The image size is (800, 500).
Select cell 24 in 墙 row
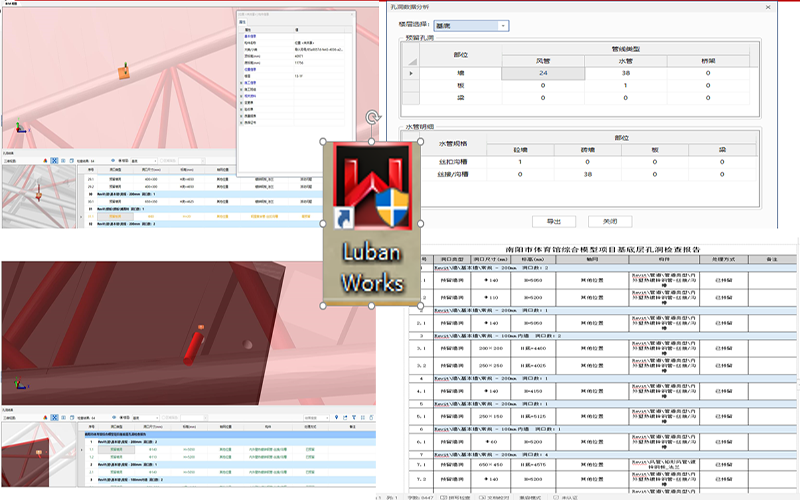tap(543, 73)
